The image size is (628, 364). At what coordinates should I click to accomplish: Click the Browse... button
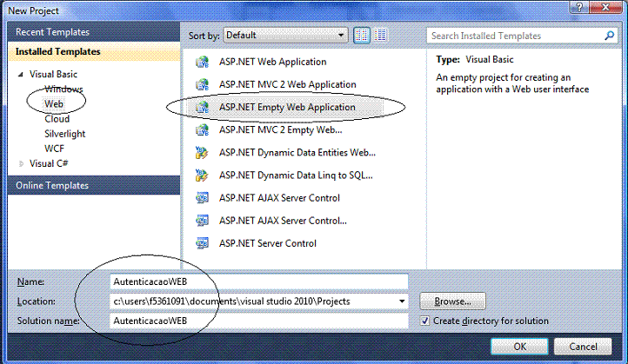click(452, 301)
